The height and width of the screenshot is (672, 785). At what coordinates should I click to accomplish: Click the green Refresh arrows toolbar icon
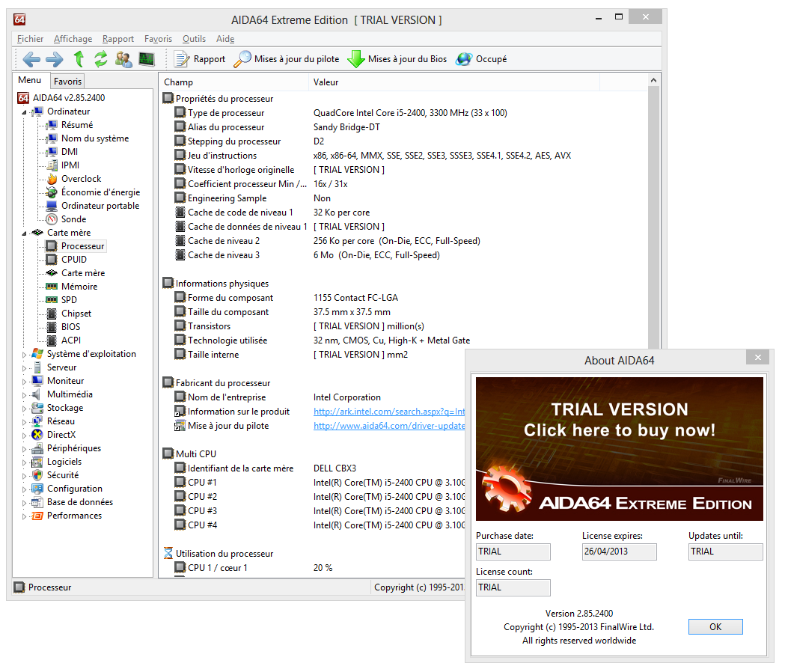100,59
